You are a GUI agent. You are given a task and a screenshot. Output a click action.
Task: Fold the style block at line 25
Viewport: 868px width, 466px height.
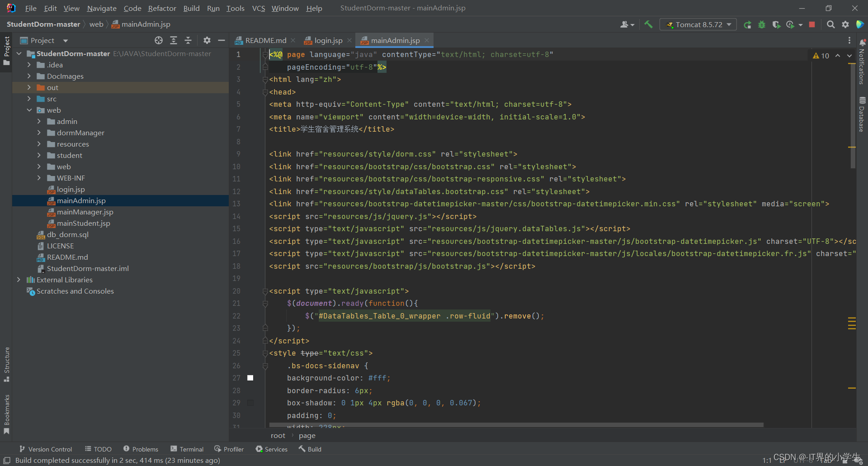(265, 353)
